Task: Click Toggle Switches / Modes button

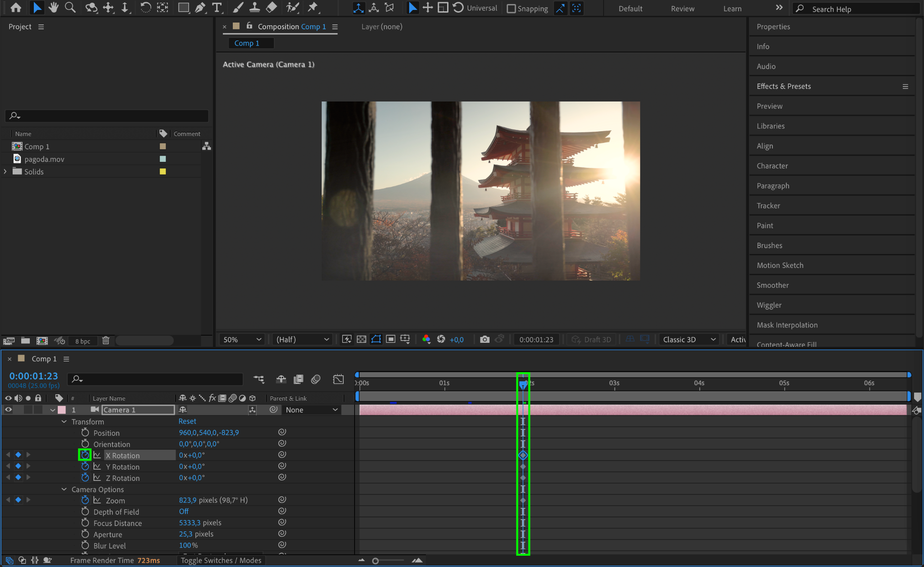Action: (x=221, y=560)
